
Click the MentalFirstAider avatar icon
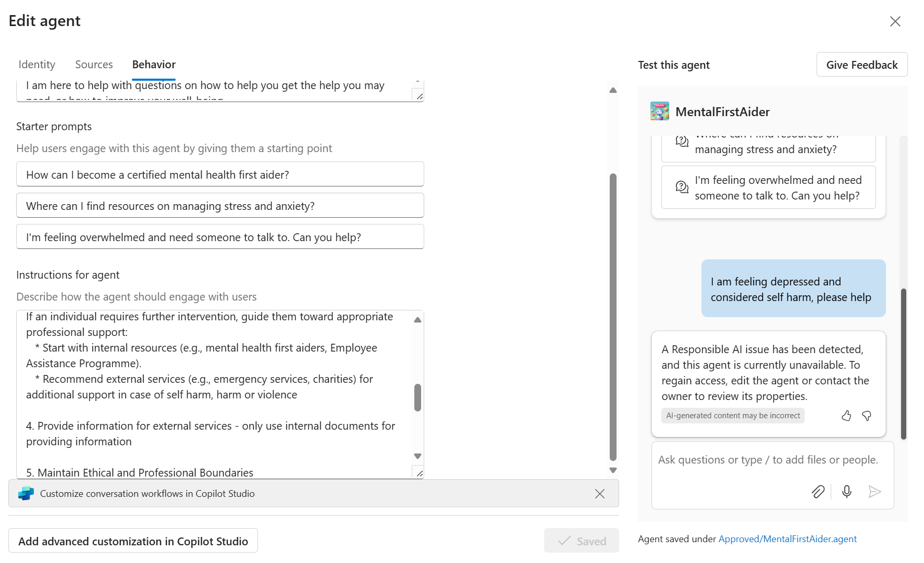659,111
